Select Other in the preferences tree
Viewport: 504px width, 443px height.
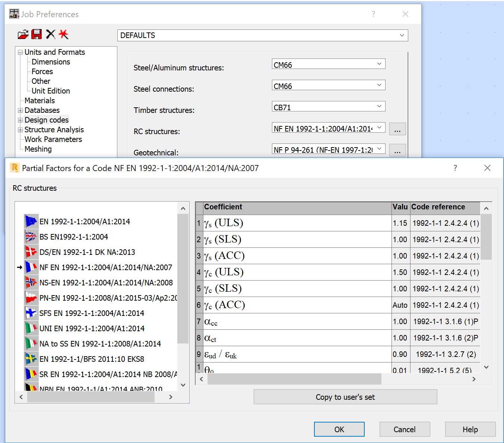pyautogui.click(x=41, y=81)
